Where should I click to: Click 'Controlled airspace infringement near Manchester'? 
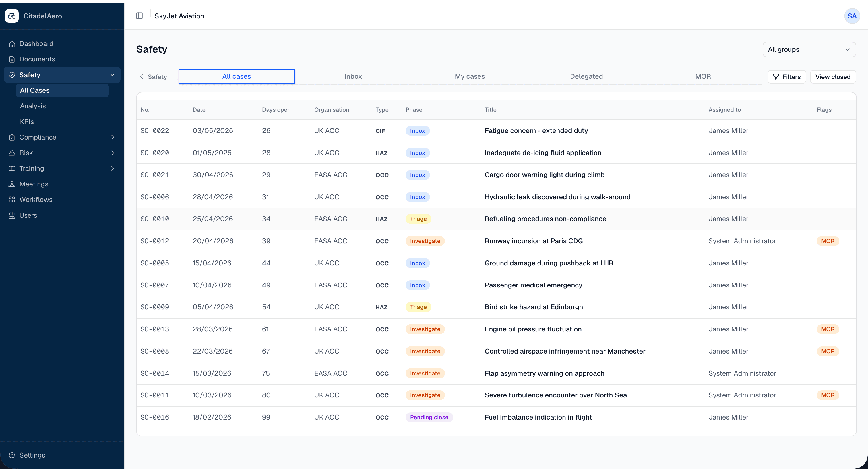(x=565, y=351)
